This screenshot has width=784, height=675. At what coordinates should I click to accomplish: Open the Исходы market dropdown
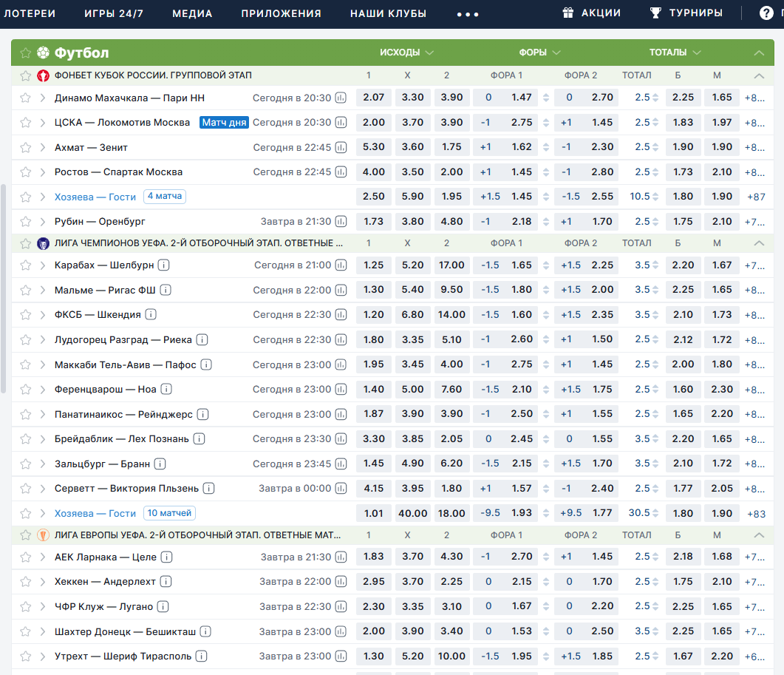pyautogui.click(x=406, y=52)
